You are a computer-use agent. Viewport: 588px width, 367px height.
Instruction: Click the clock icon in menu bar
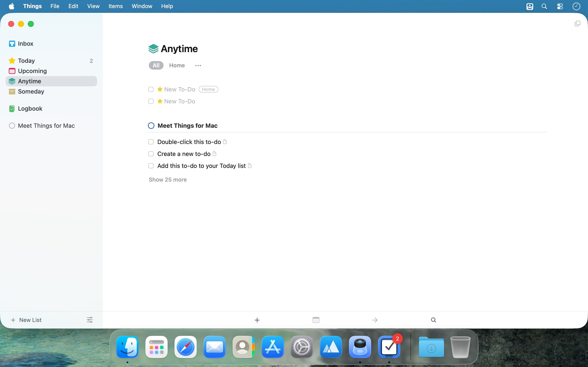click(x=576, y=6)
